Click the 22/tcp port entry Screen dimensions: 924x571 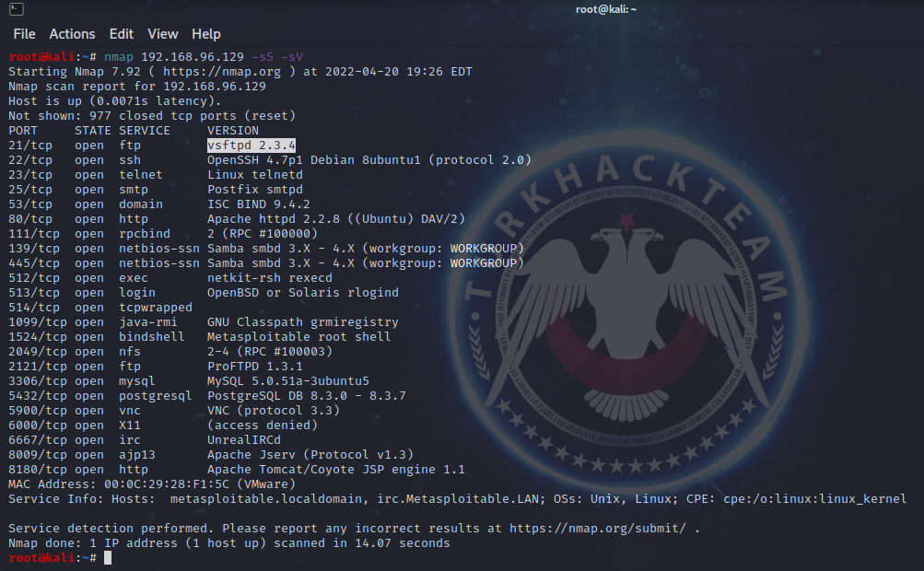point(30,160)
